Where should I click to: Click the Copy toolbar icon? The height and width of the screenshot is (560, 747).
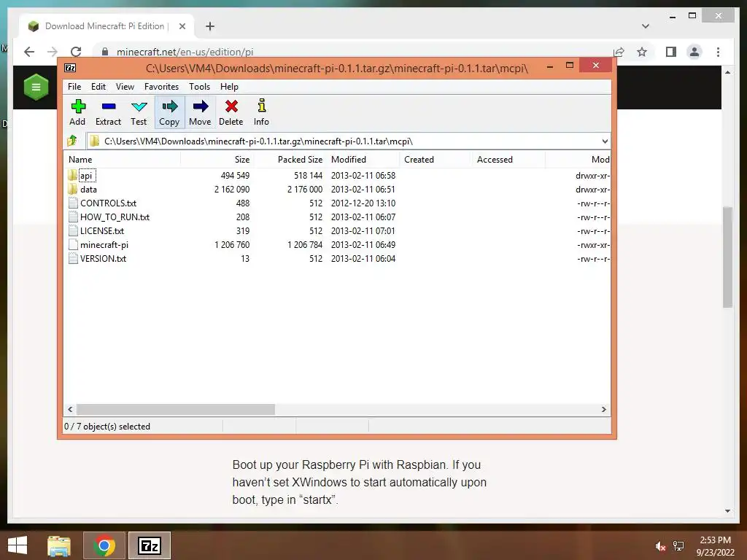tap(169, 106)
